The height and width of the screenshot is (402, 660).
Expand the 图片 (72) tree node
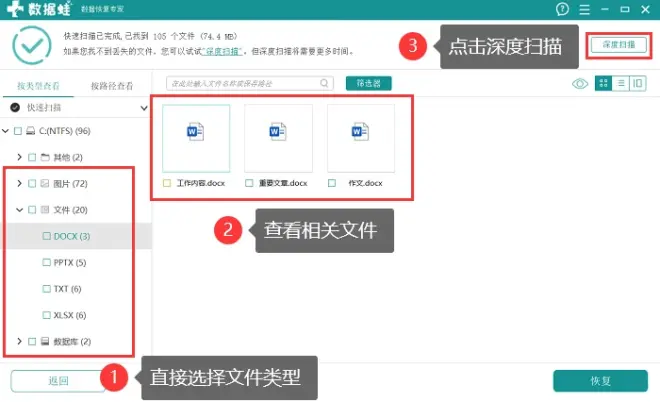click(x=20, y=184)
